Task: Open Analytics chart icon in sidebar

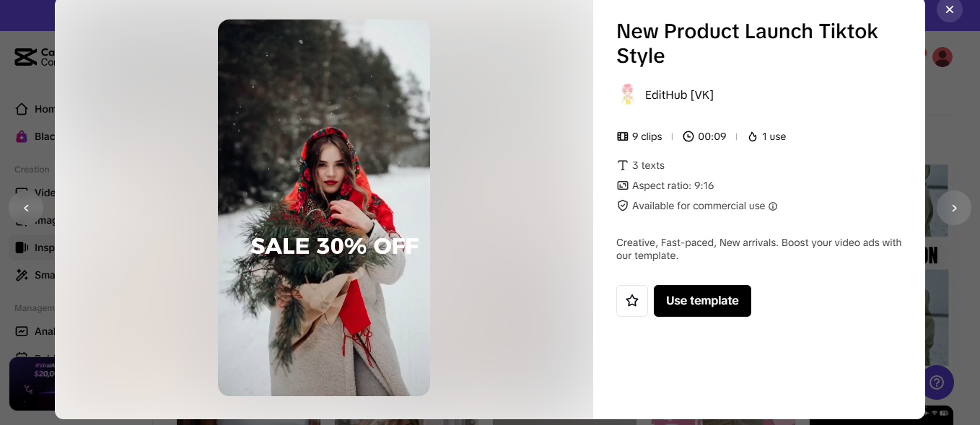Action: (22, 331)
